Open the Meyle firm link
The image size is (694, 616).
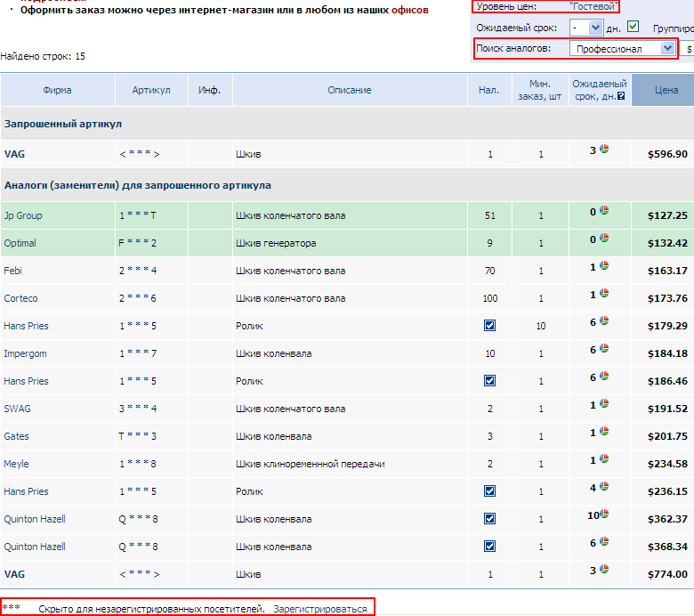pyautogui.click(x=16, y=464)
